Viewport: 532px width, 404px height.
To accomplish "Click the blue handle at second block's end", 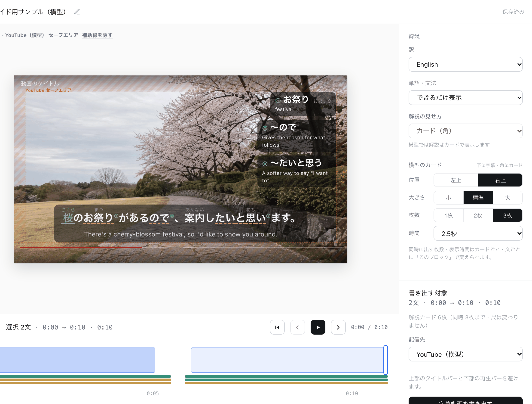I will pyautogui.click(x=385, y=360).
